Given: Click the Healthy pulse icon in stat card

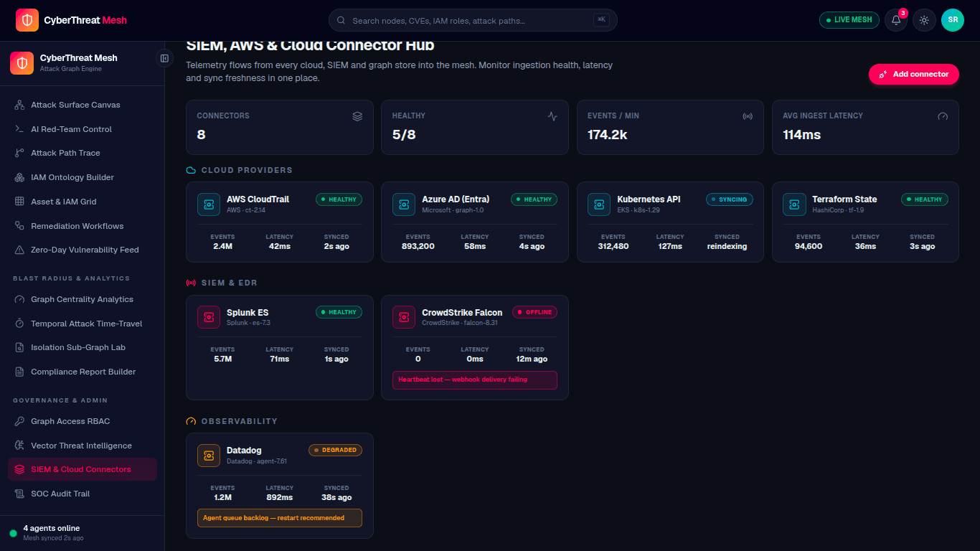Looking at the screenshot, I should 552,116.
